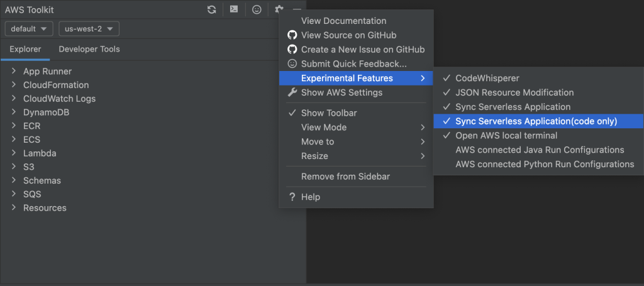This screenshot has height=286, width=644.
Task: Disable the CodeWhisperer experimental feature
Action: click(538, 78)
